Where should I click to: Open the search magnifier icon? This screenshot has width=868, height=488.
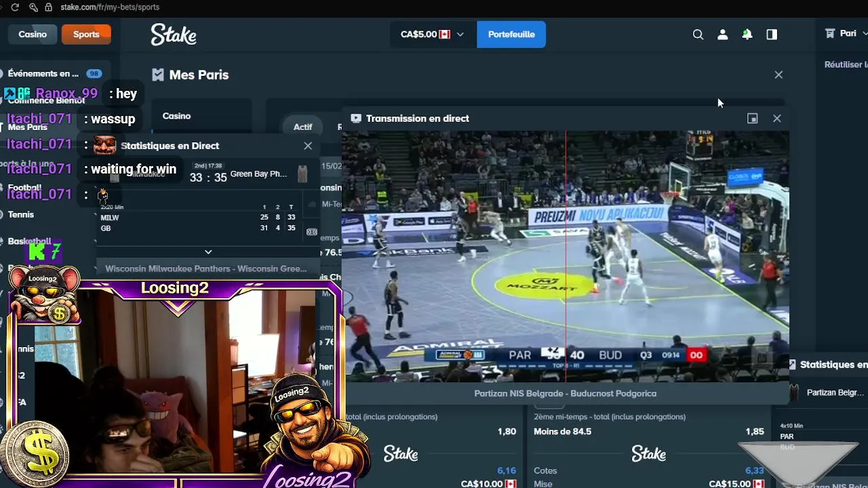tap(698, 35)
